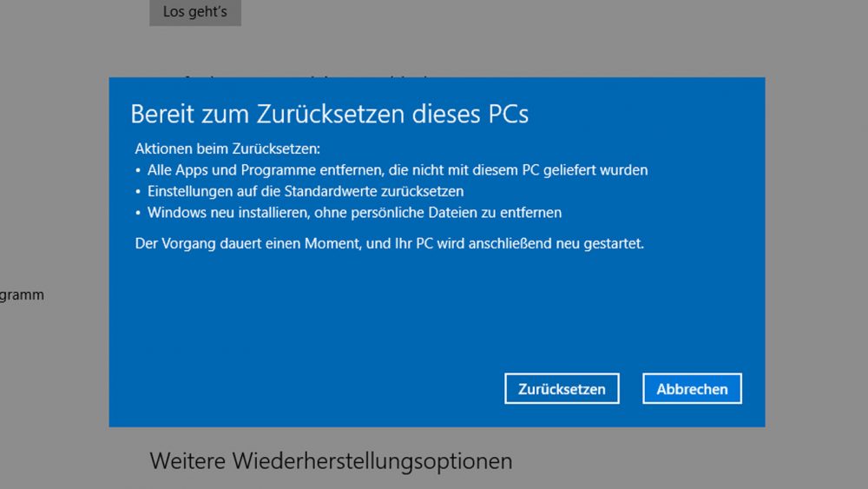
Task: Click the Der Vorgang dauert einen Moment text
Action: [x=247, y=244]
